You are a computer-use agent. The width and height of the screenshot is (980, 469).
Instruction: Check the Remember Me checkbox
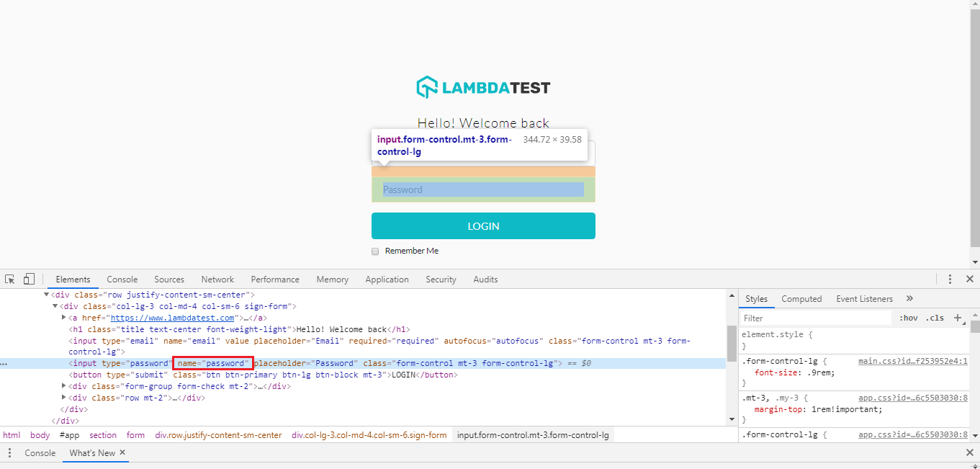(x=374, y=251)
